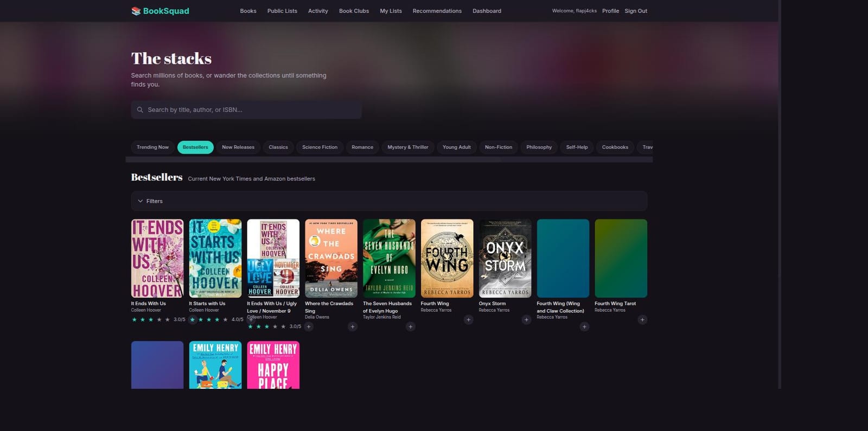Expand the Filters panel
Screen dimensions: 868x431
click(389, 201)
